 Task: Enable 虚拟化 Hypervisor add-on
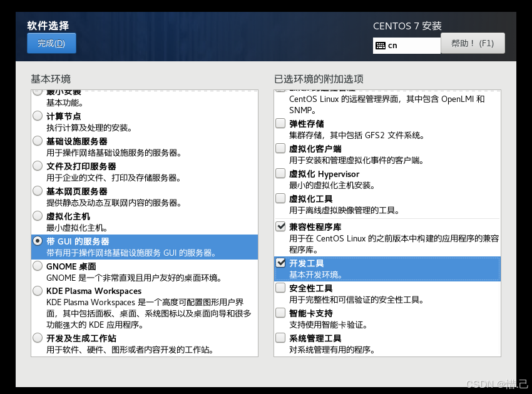click(x=280, y=174)
